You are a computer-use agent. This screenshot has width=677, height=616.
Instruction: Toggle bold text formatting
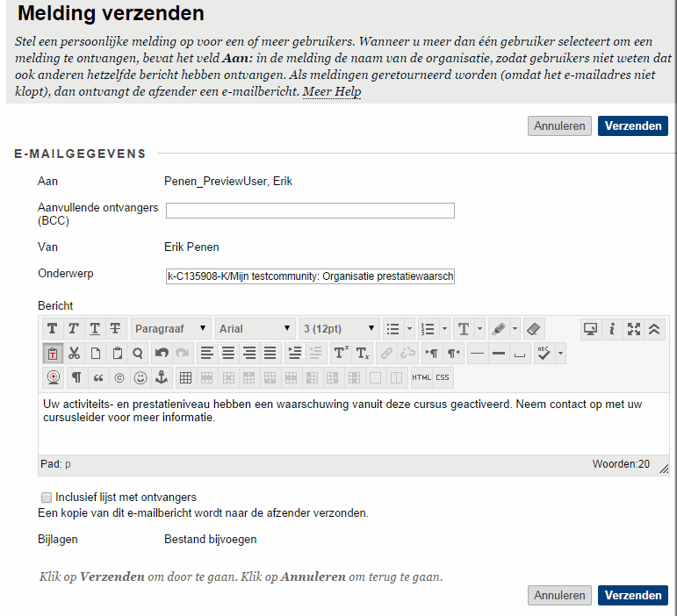point(53,329)
